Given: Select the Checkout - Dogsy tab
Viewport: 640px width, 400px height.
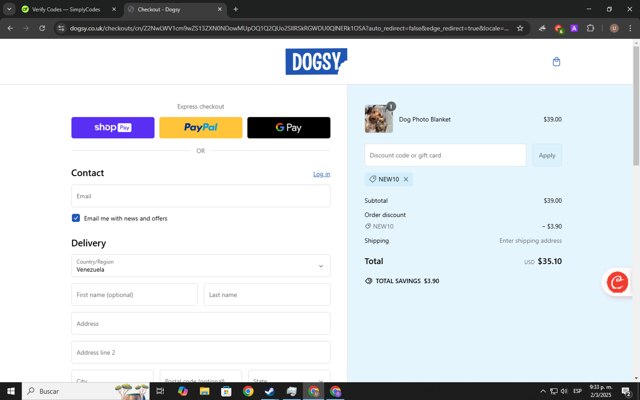Looking at the screenshot, I should coord(175,9).
